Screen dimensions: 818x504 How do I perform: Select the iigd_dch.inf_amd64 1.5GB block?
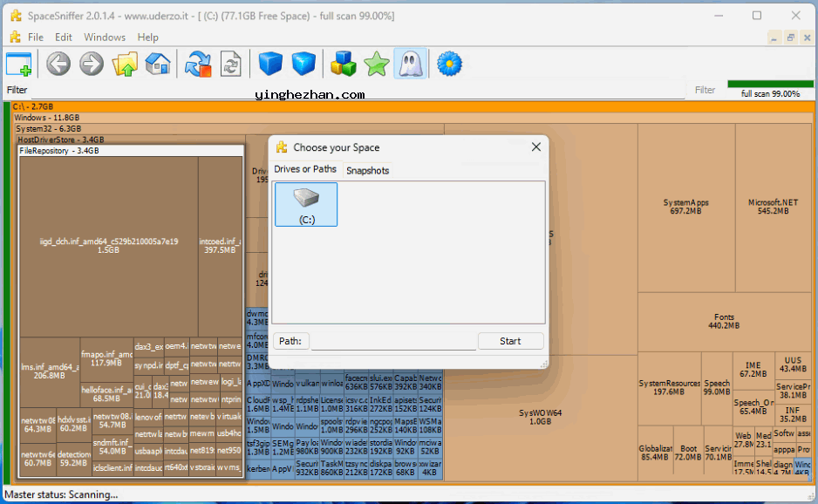tap(108, 246)
